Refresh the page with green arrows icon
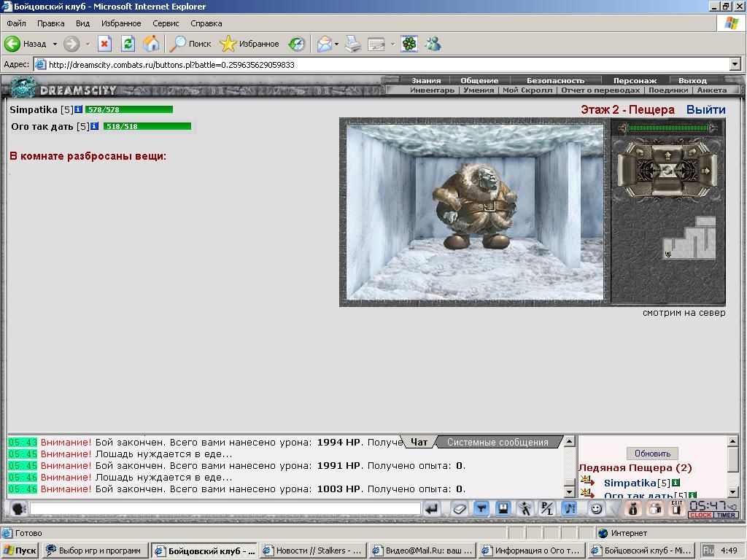The image size is (747, 560). [128, 44]
